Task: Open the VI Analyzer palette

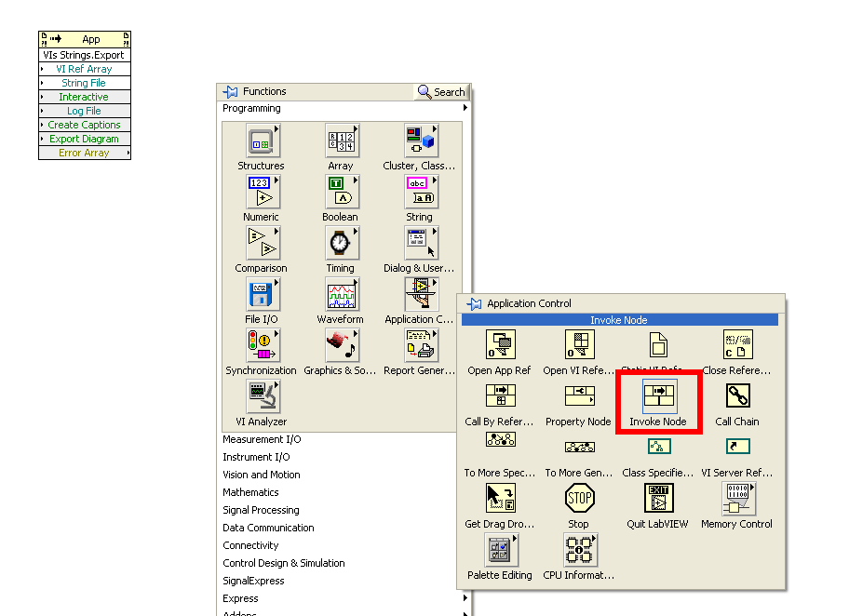Action: (263, 396)
